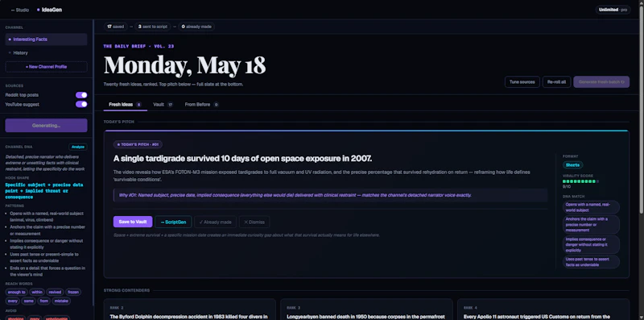The width and height of the screenshot is (644, 320).
Task: Click the Today's Pitch #01 badge
Action: click(138, 145)
